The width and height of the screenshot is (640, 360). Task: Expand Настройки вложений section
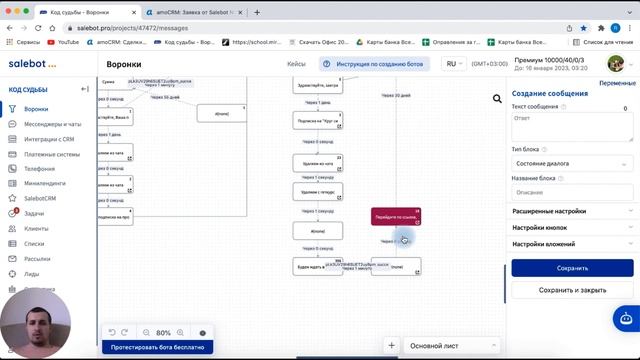[x=572, y=244]
